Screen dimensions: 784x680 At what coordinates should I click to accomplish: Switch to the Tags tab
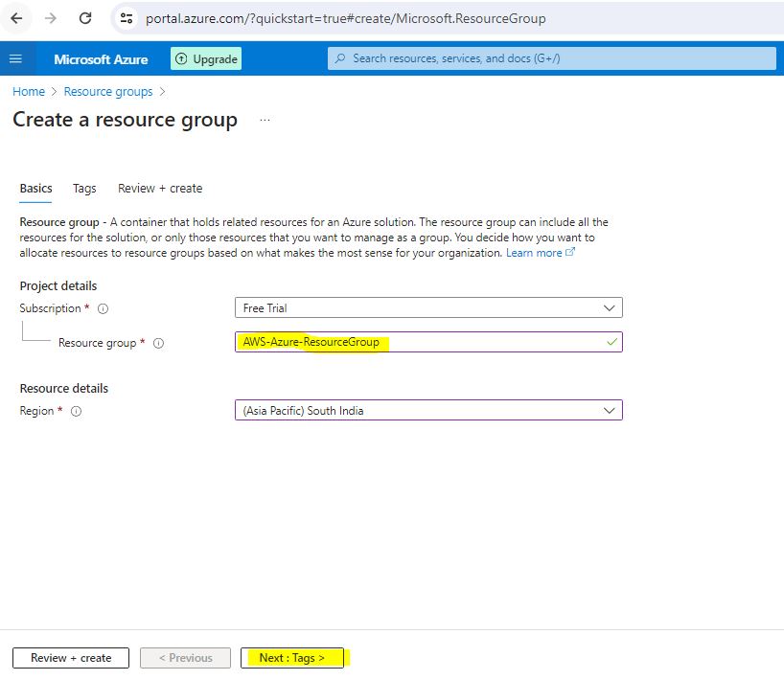tap(84, 189)
